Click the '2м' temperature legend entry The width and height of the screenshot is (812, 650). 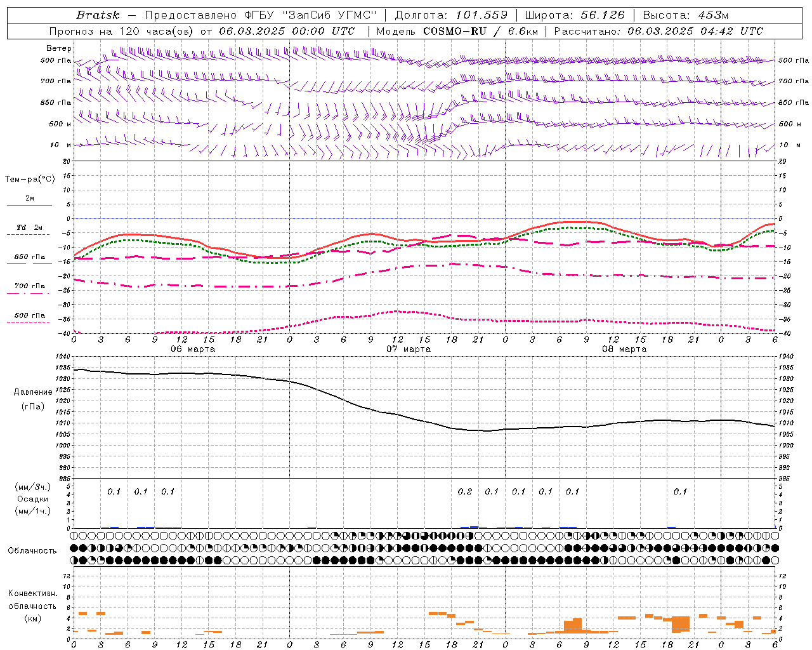[x=30, y=198]
